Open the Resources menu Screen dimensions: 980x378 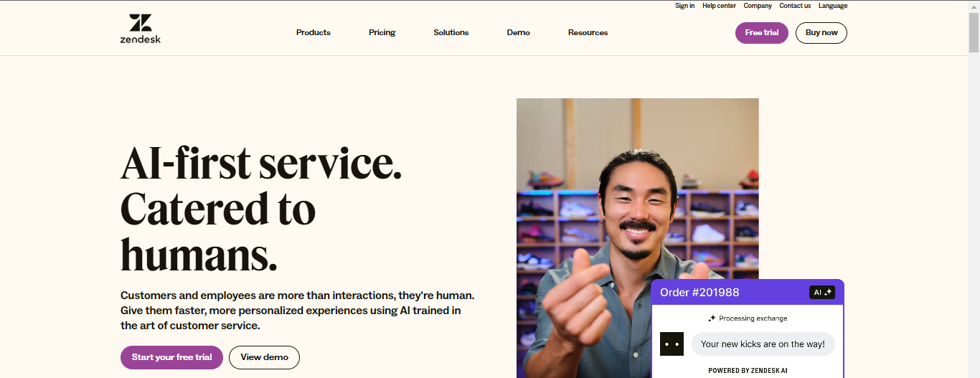(588, 32)
